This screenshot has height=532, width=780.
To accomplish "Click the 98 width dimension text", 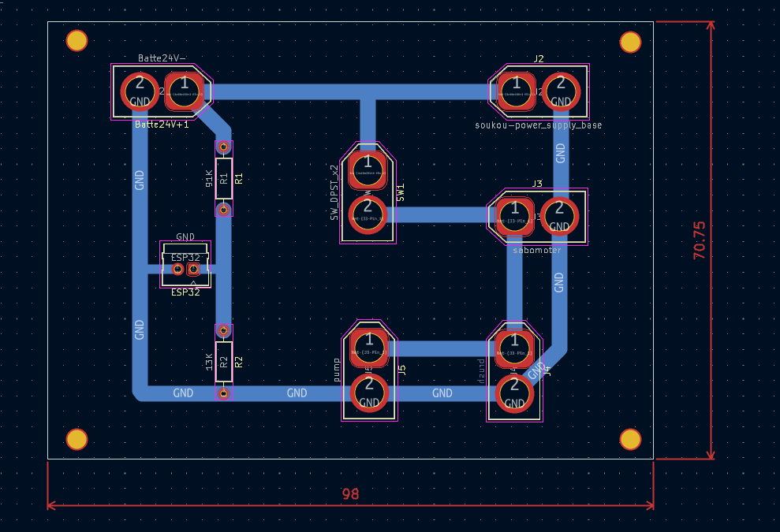I will 350,494.
